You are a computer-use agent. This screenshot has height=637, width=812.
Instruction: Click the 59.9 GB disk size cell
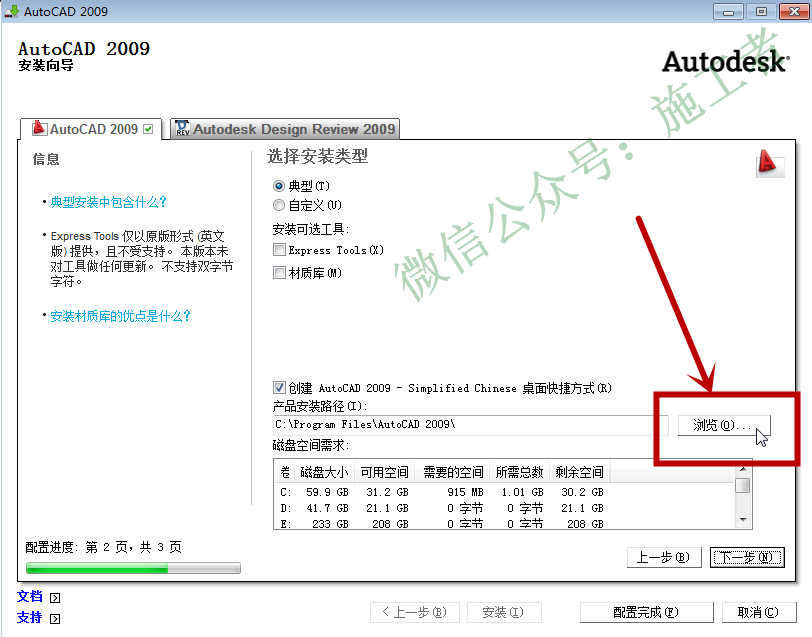pos(327,492)
